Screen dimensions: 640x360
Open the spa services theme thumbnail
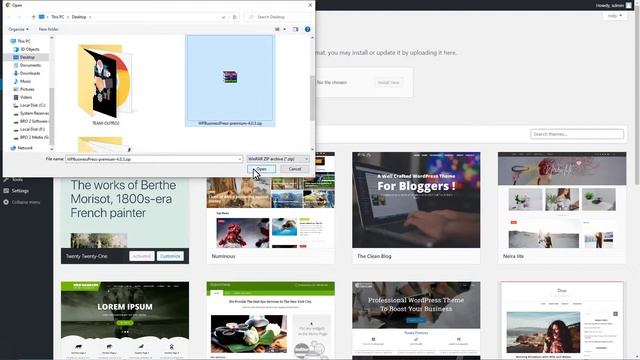(x=270, y=320)
